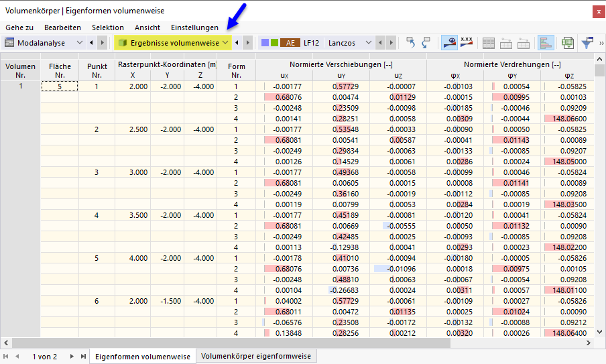Expand the LF12 Lanczos load case dropdown
This screenshot has width=606, height=364.
(x=369, y=42)
